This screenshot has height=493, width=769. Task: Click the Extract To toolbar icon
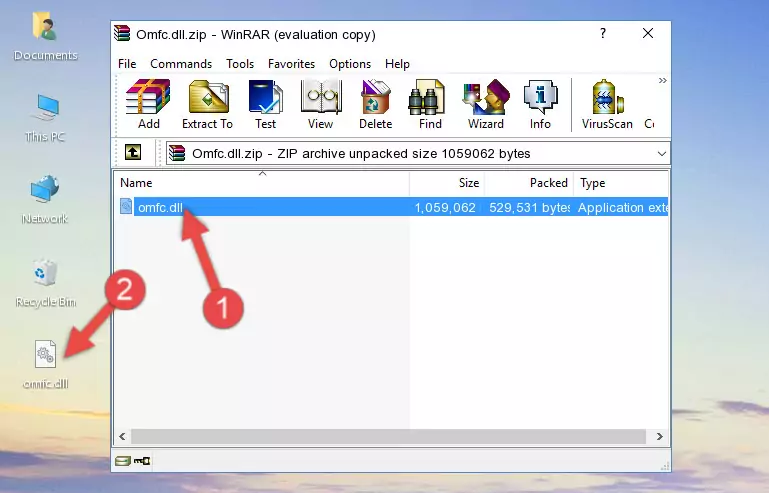[x=207, y=104]
